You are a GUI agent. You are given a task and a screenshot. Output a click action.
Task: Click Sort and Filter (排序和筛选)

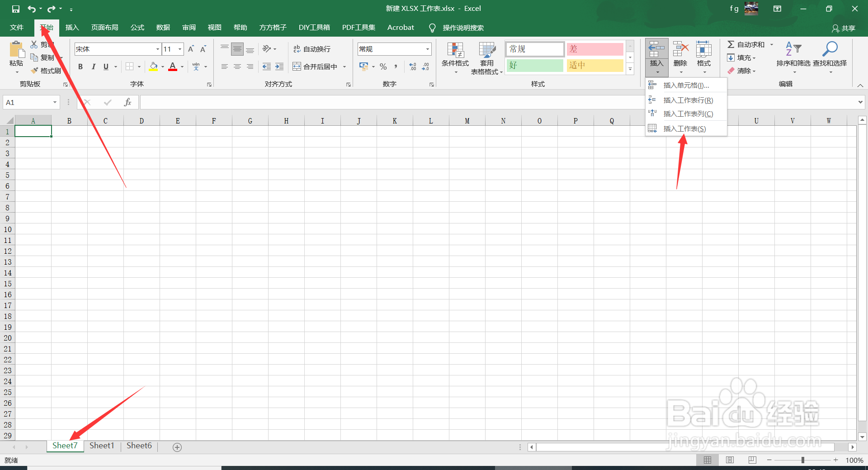(x=793, y=57)
